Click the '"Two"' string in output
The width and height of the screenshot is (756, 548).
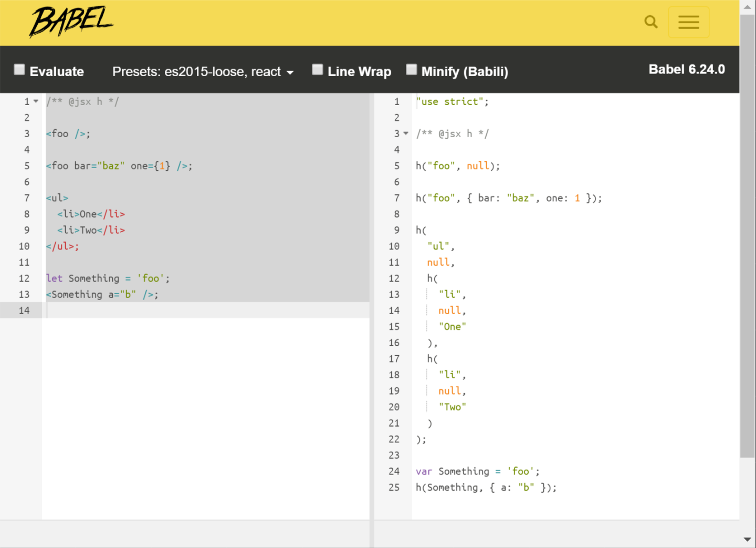click(x=453, y=407)
